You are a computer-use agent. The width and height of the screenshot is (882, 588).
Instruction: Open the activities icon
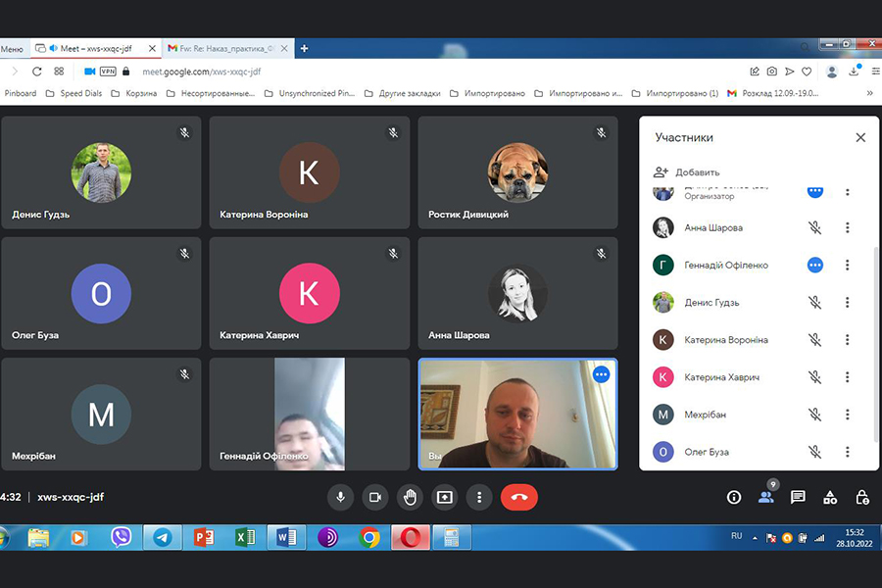[x=830, y=497]
